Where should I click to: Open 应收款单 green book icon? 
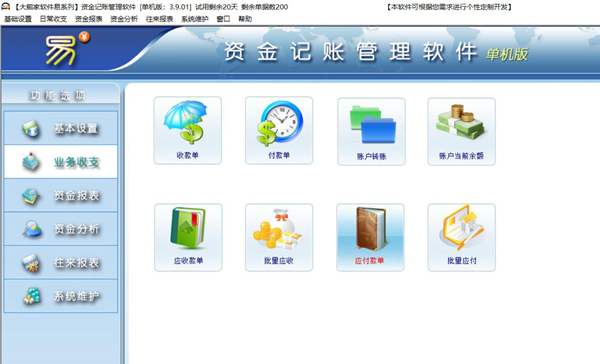coord(188,237)
